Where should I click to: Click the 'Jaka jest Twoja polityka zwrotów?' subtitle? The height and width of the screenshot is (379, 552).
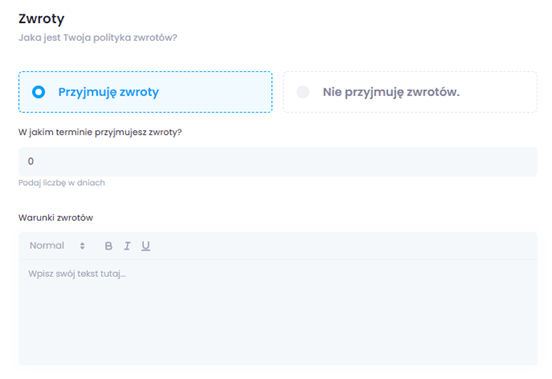tap(98, 38)
